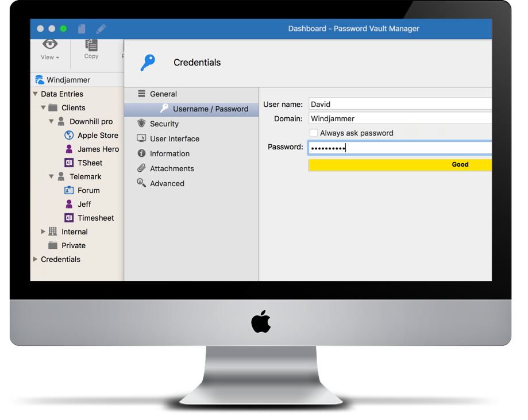Enable the Always ask password checkbox
The image size is (528, 420).
coord(314,133)
